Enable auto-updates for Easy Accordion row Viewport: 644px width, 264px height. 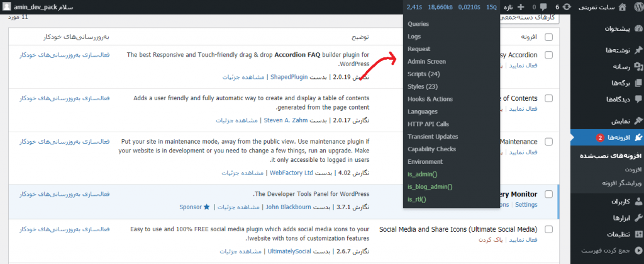pos(65,55)
